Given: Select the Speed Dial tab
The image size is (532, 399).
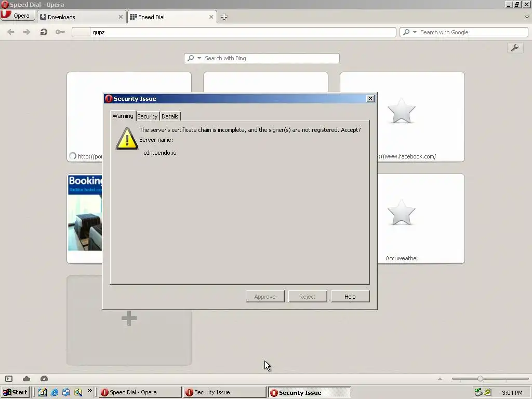Looking at the screenshot, I should pyautogui.click(x=171, y=17).
